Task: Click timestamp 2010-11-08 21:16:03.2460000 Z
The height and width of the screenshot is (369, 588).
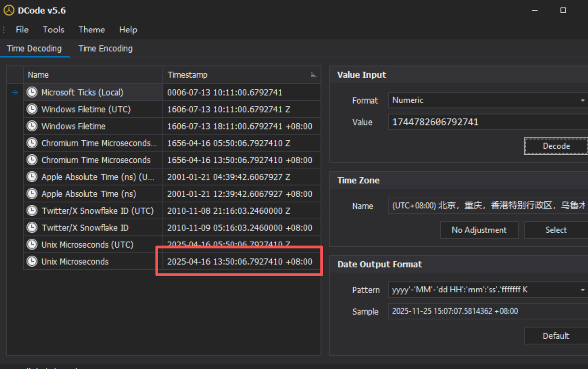Action: (229, 211)
